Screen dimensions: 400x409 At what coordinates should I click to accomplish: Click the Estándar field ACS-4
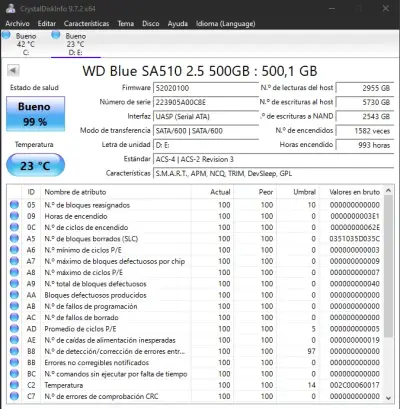tap(273, 159)
